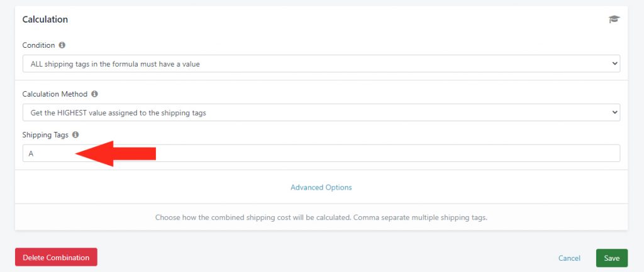
Task: Expand the Advanced Options link
Action: [x=321, y=187]
